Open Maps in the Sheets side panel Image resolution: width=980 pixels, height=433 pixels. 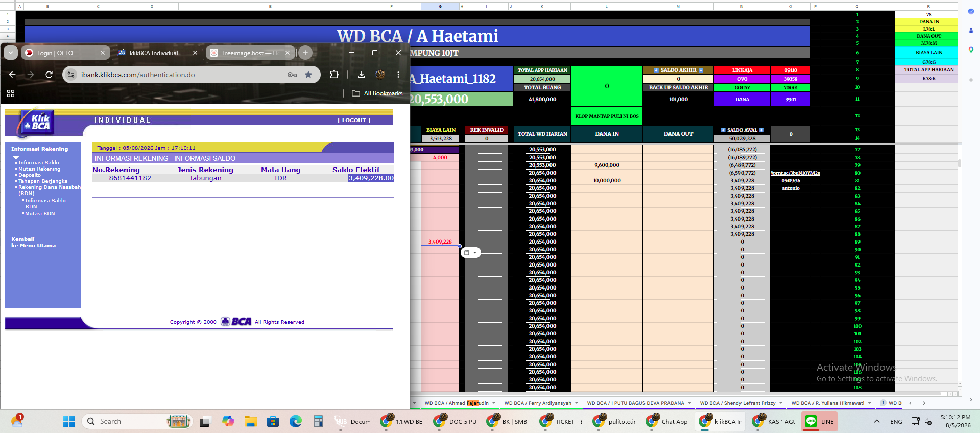point(971,50)
